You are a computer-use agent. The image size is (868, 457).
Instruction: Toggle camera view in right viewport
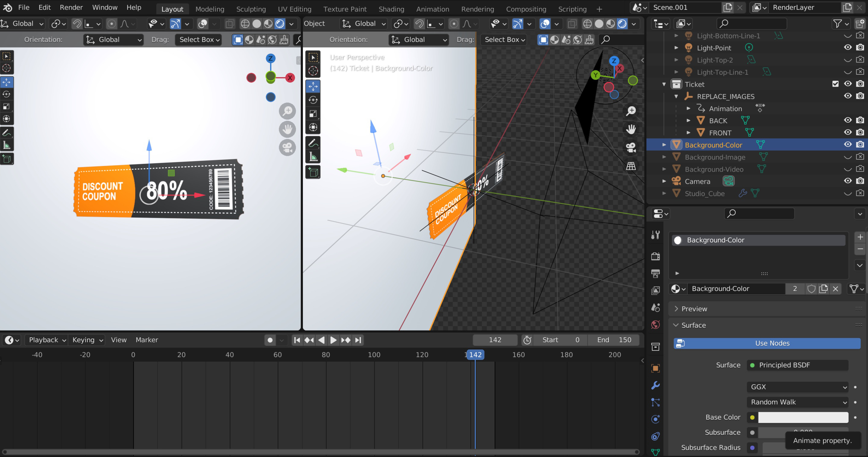point(631,147)
